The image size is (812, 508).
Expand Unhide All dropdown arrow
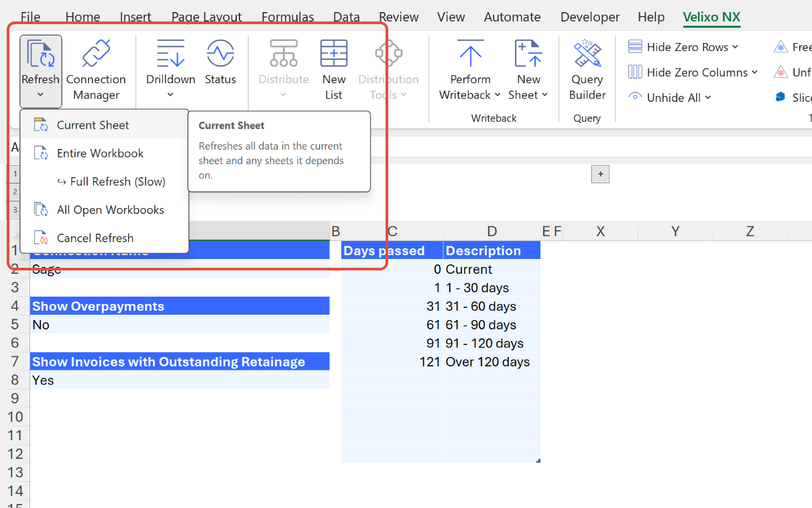707,98
